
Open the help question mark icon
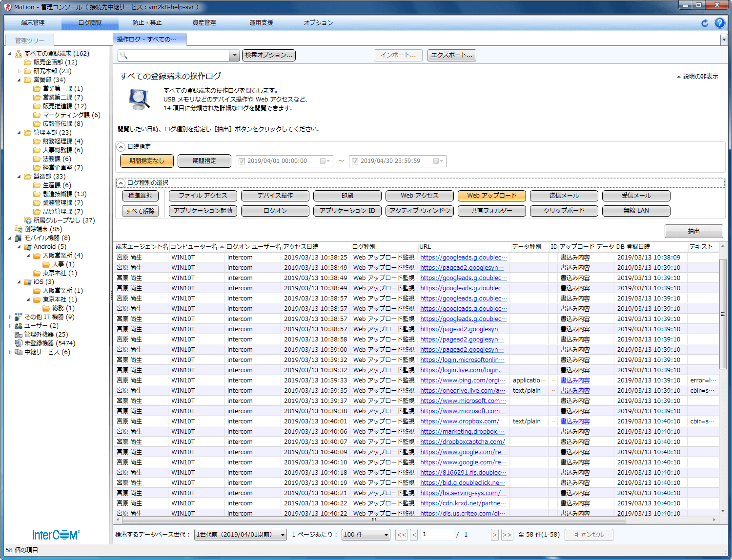click(719, 23)
